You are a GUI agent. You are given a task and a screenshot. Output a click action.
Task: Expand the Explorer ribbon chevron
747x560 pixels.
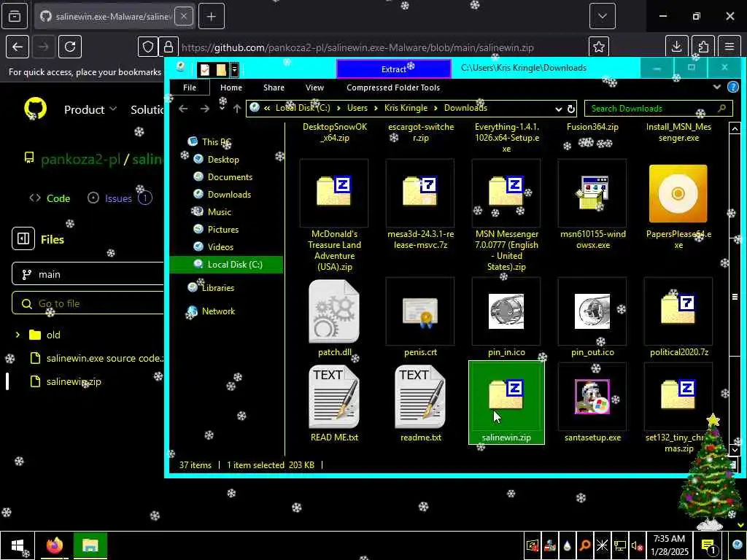click(716, 87)
